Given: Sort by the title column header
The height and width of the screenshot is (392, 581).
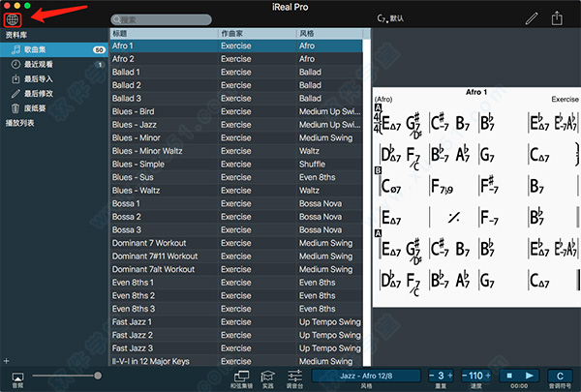Looking at the screenshot, I should (x=165, y=34).
